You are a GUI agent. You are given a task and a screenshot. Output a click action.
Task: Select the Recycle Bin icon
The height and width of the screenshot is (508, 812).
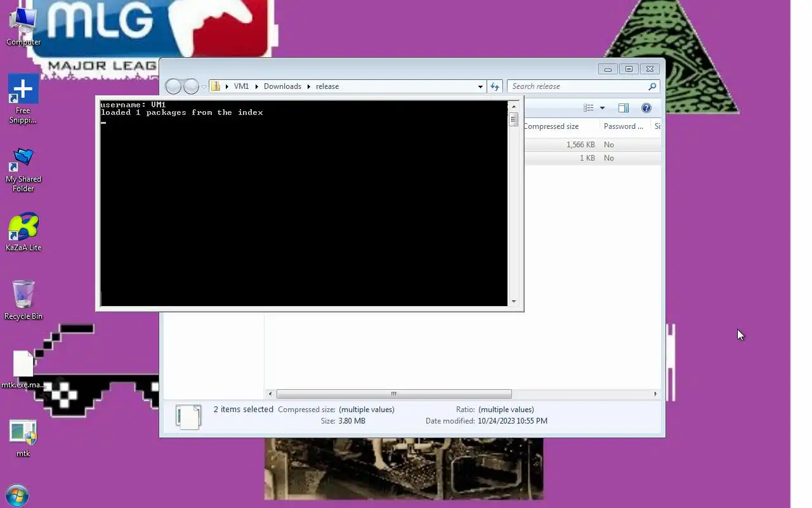[23, 300]
